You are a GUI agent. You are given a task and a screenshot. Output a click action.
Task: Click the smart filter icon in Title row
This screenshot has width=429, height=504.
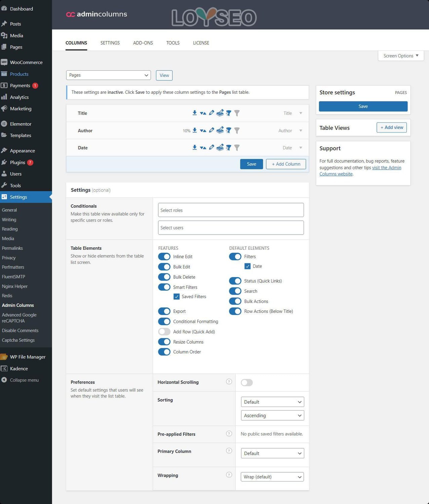click(229, 113)
